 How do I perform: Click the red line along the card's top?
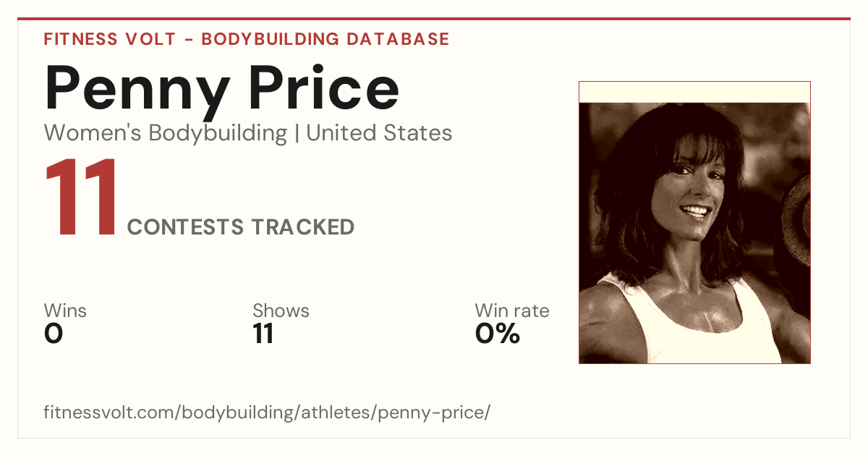(x=434, y=19)
